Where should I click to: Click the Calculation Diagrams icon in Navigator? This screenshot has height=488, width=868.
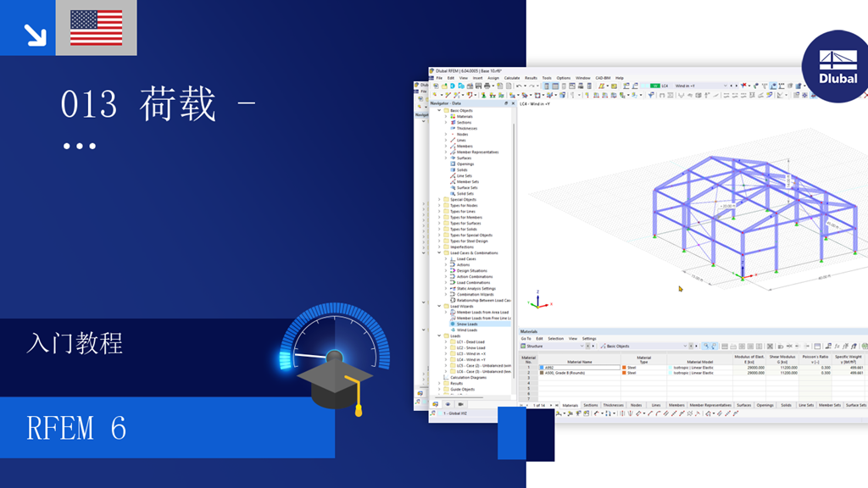(446, 377)
